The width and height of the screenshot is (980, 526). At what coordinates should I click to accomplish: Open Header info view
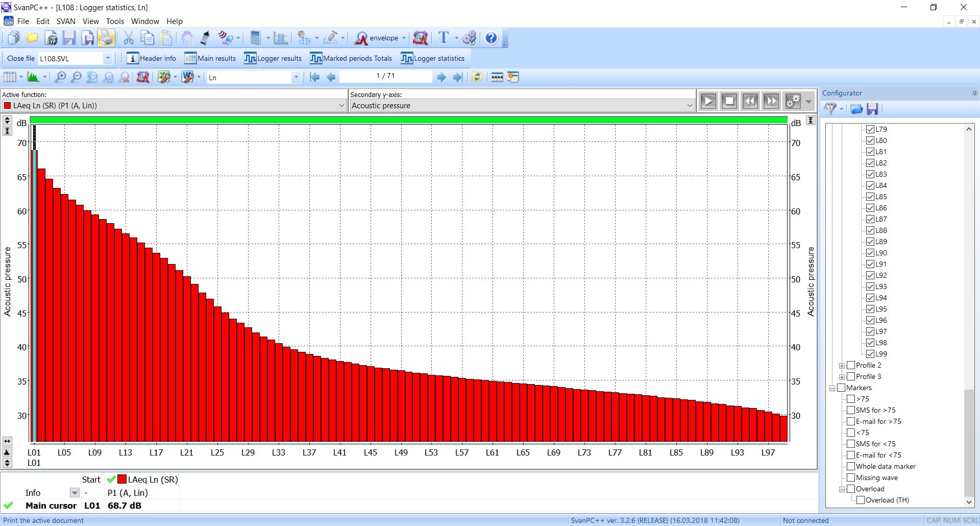[x=152, y=58]
